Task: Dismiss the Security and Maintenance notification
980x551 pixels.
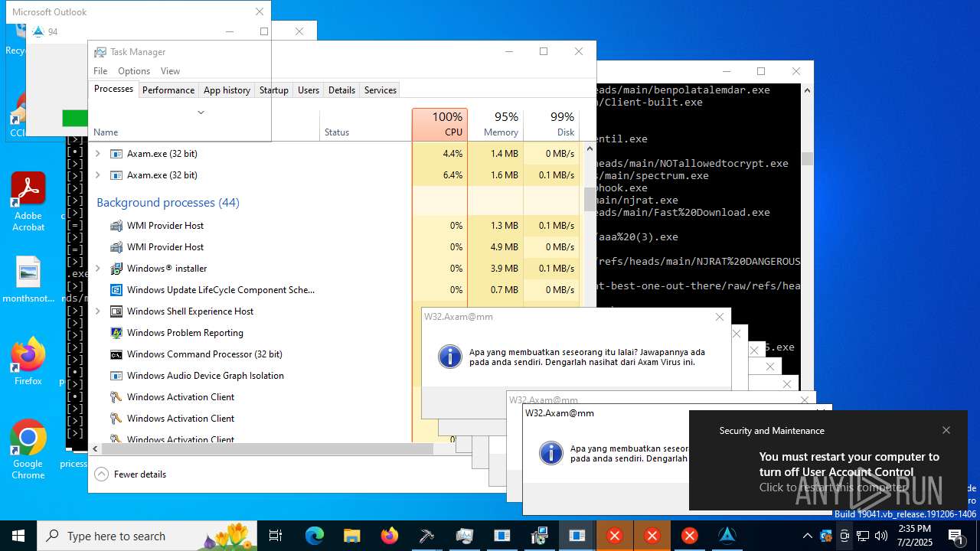Action: click(946, 430)
